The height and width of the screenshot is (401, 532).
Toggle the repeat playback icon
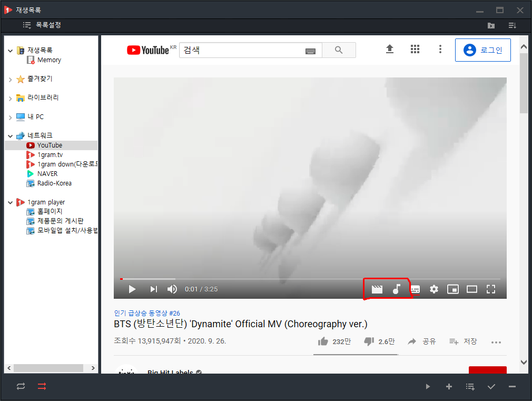click(21, 386)
